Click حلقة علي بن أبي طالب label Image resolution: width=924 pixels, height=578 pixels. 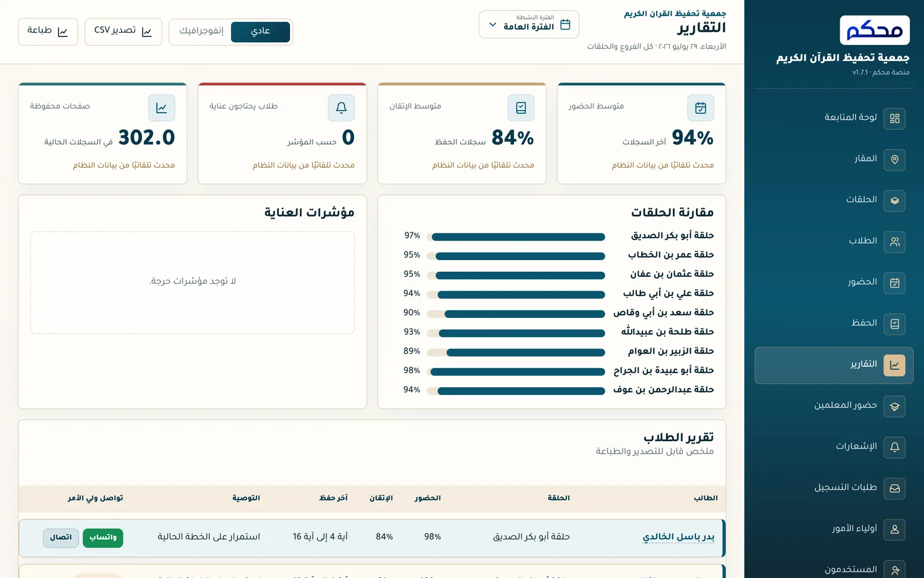[668, 294]
